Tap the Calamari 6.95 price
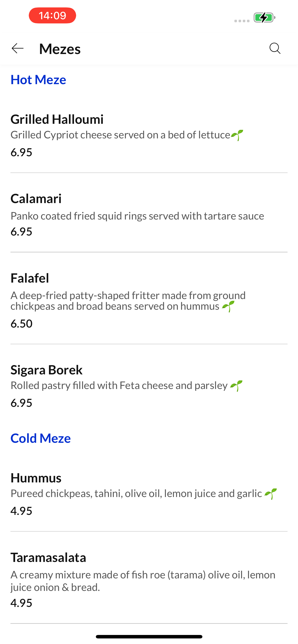This screenshot has width=298, height=644. pyautogui.click(x=22, y=232)
